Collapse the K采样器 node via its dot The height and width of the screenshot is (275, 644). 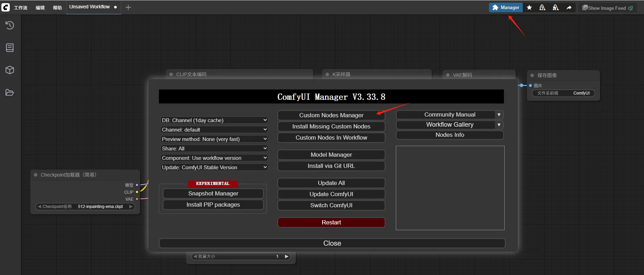pyautogui.click(x=327, y=74)
